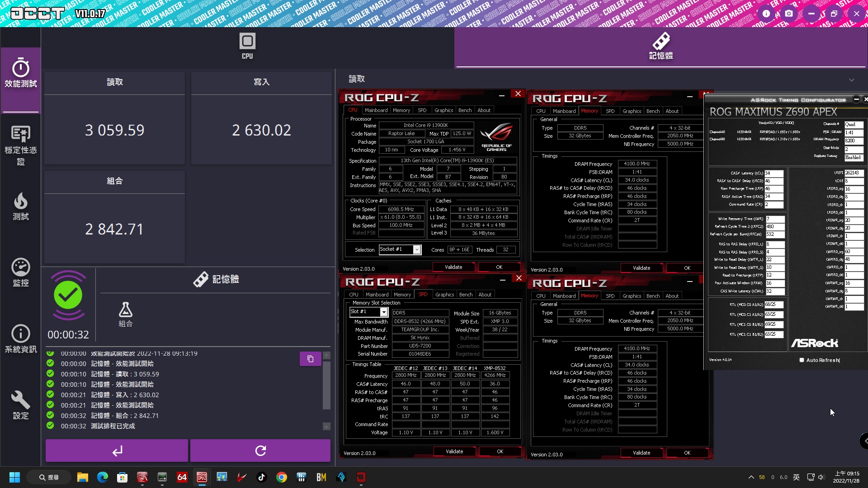The width and height of the screenshot is (868, 488).
Task: Click the log entry 記憶體 - 讀取 : 3 059.59
Action: point(125,374)
